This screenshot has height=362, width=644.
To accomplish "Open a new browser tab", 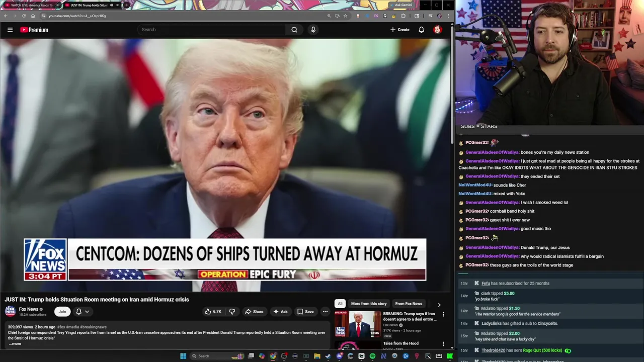I will pos(127,5).
